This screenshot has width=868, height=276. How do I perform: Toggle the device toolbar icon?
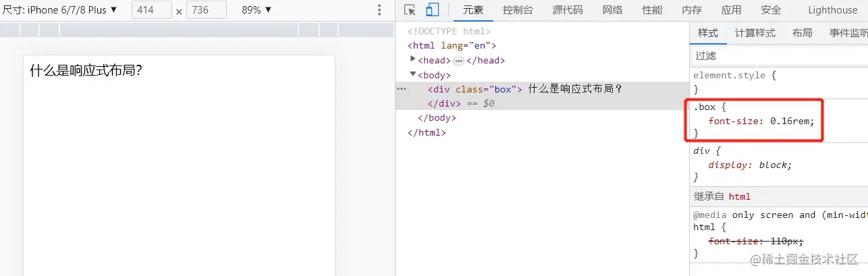[432, 10]
